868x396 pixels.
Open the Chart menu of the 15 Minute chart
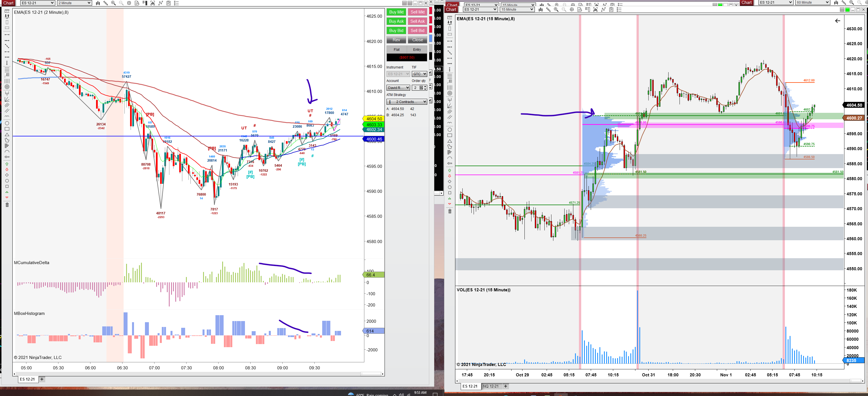[x=451, y=10]
